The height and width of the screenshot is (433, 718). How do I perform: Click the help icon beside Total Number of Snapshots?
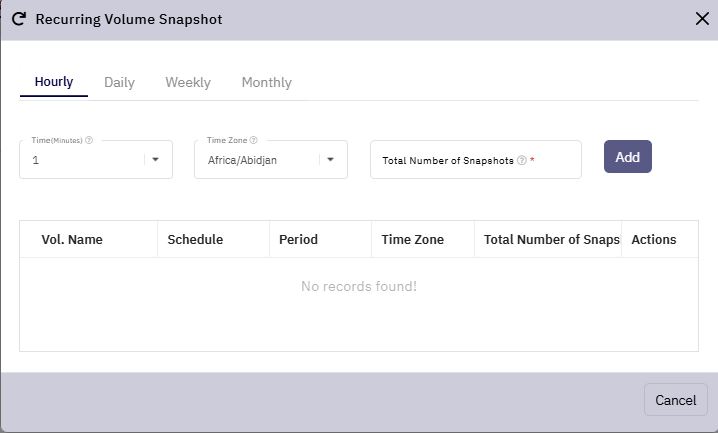point(522,160)
